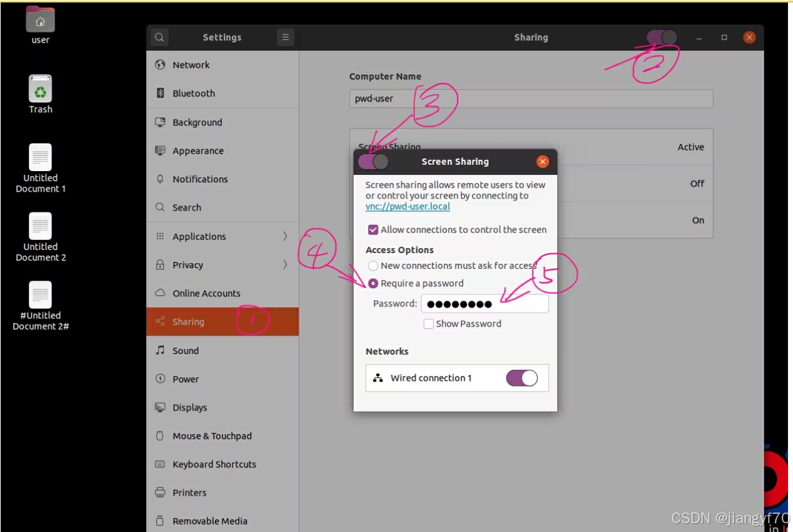Open the vnc://pwd-user.local link

(x=407, y=206)
